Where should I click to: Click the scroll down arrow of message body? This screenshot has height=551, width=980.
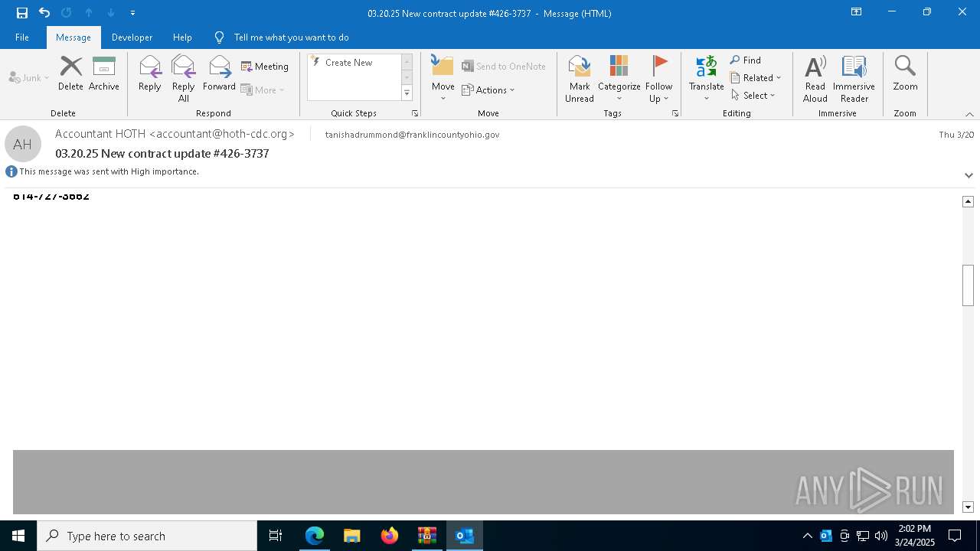pyautogui.click(x=968, y=507)
